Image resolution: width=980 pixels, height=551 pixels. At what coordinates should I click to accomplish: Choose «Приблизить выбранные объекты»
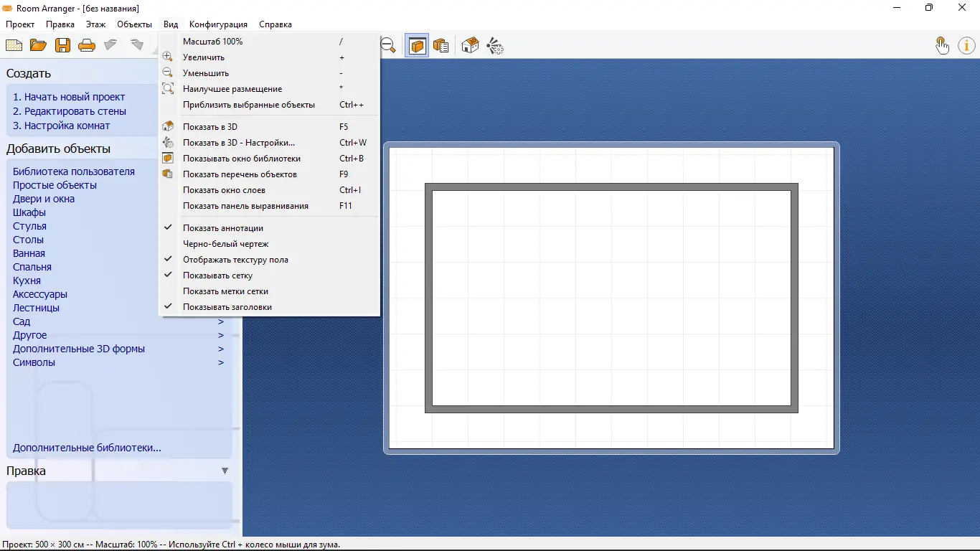tap(269, 105)
